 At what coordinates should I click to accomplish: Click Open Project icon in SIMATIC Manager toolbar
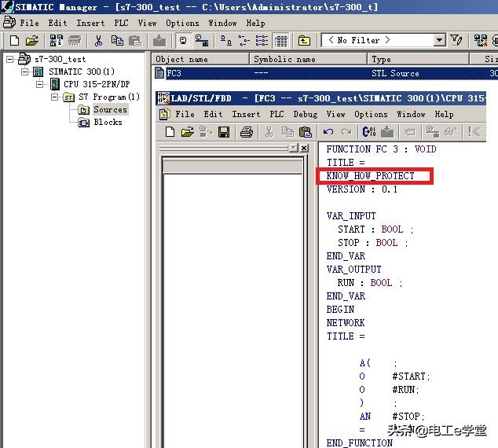click(x=31, y=41)
